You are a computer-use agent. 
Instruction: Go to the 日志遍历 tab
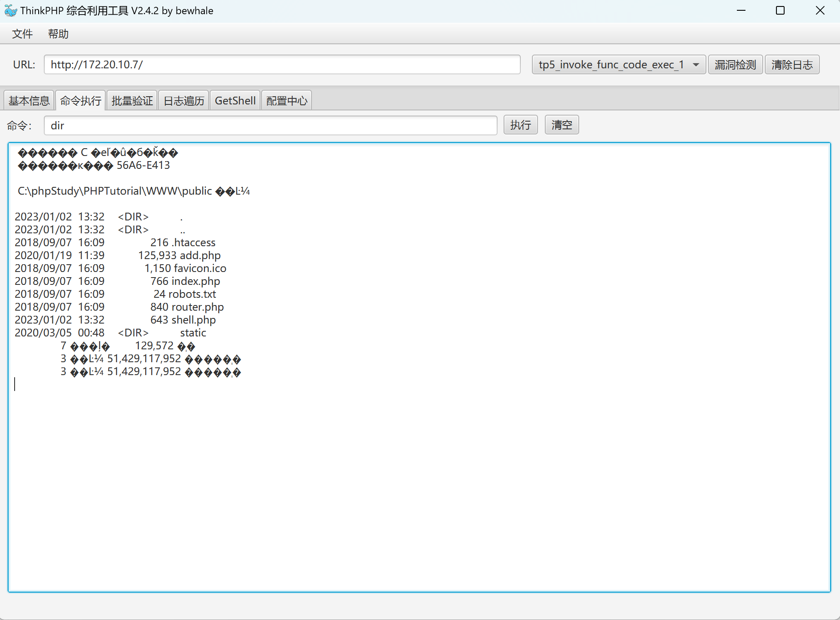(184, 101)
